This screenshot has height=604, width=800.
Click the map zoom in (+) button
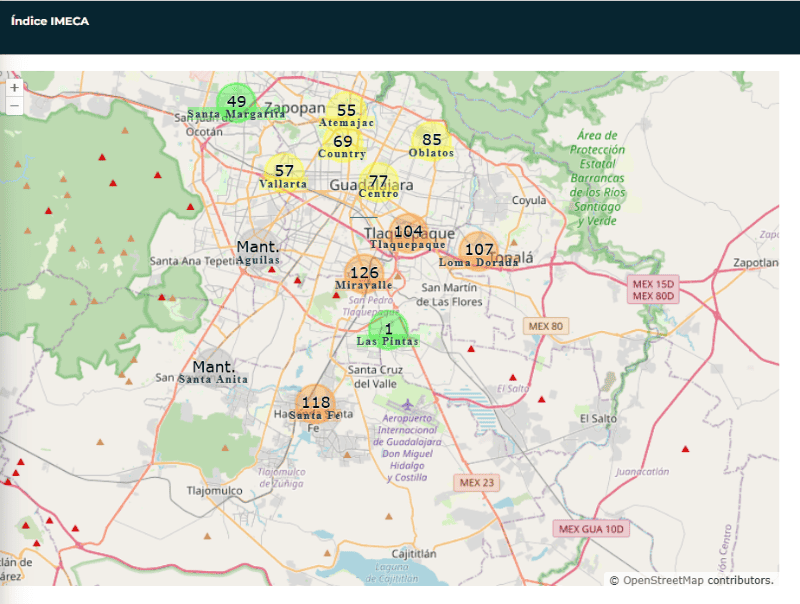(x=14, y=88)
